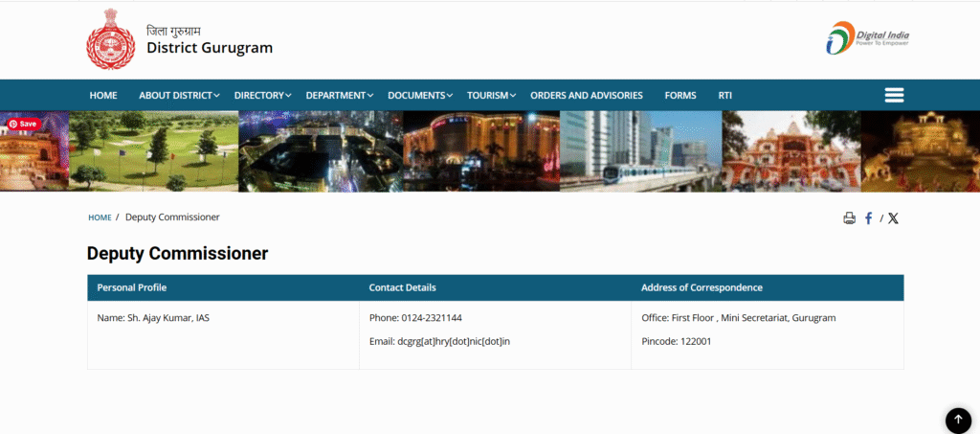This screenshot has height=434, width=980.
Task: Print the page using printer icon
Action: coord(849,218)
